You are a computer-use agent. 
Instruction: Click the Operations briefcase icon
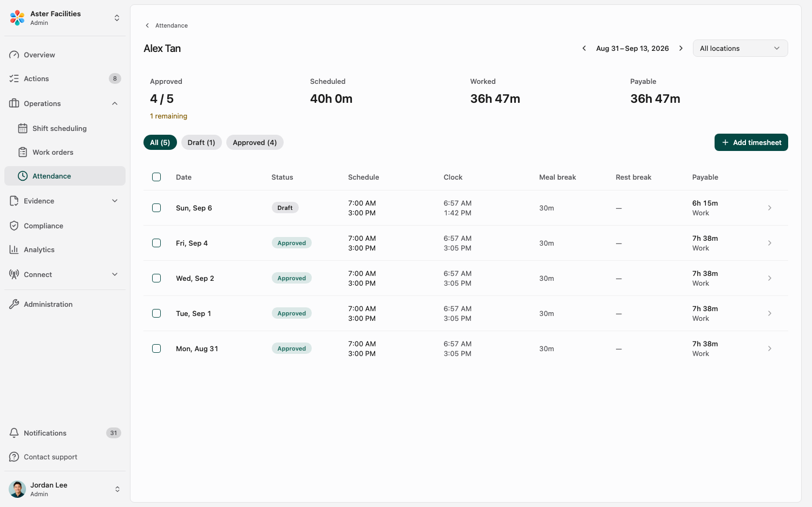[14, 103]
